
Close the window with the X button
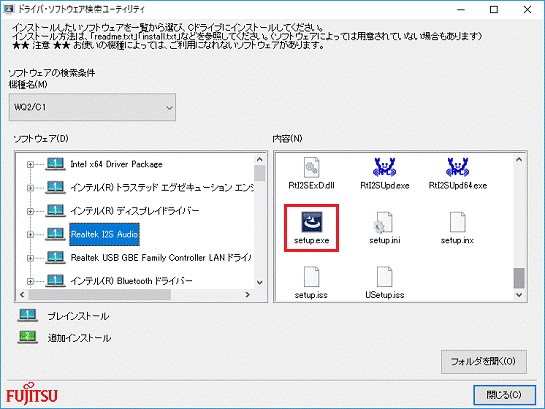pos(527,9)
